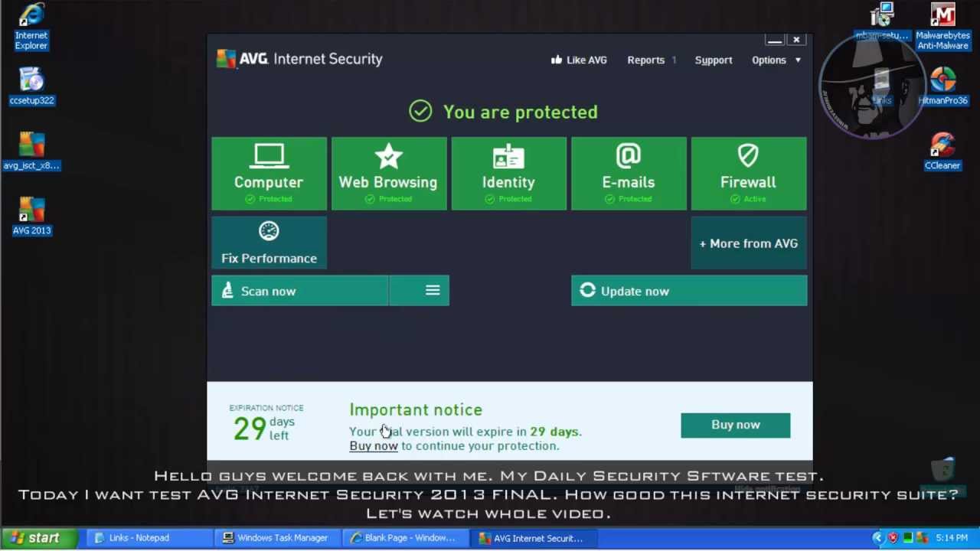Open the E-mails protection tile

pyautogui.click(x=628, y=173)
